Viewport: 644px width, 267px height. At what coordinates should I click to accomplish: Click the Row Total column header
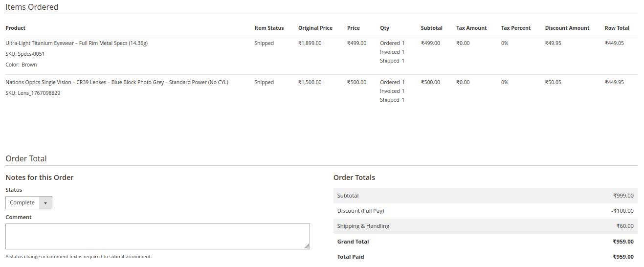pos(617,28)
